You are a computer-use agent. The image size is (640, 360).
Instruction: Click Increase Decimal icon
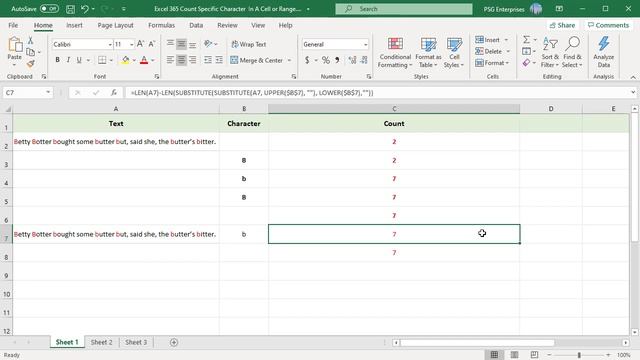353,60
